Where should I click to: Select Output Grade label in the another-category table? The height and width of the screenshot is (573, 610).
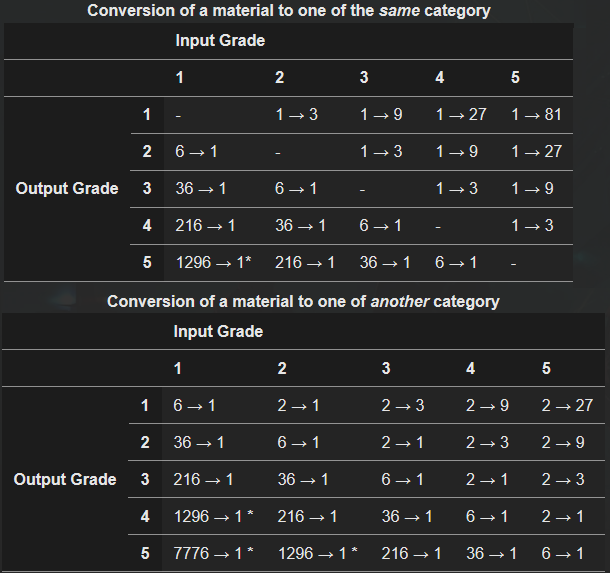(65, 479)
